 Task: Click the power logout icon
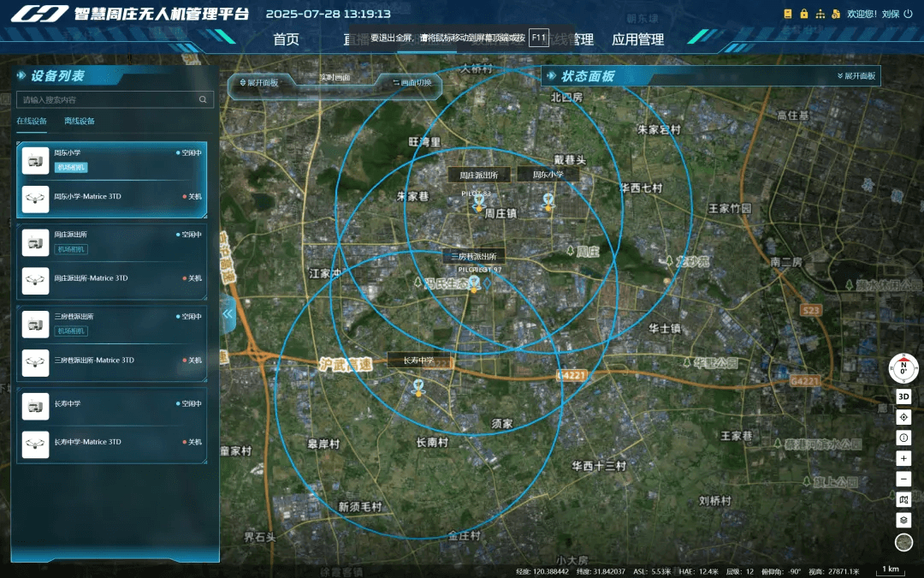click(908, 14)
